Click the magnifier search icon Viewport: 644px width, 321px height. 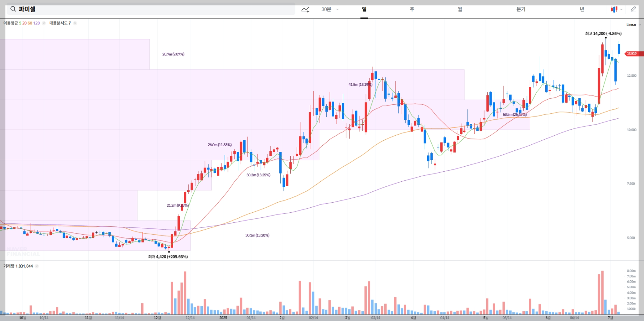(13, 9)
